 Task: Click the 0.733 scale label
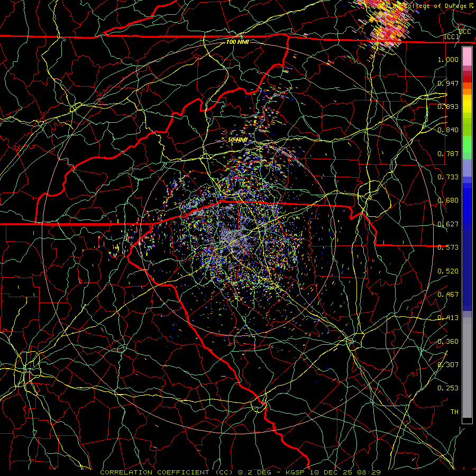(448, 177)
